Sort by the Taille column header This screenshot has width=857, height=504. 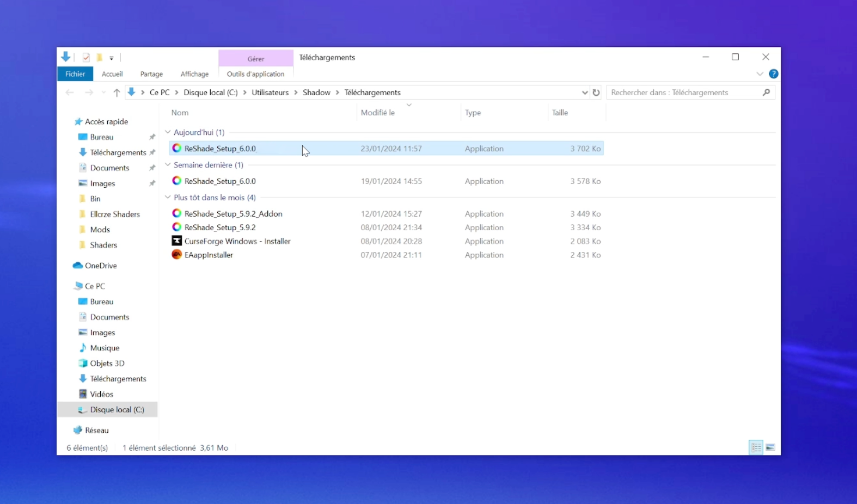560,113
